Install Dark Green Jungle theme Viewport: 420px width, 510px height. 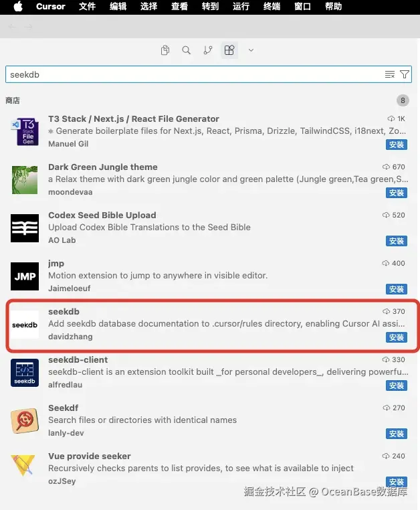coord(397,193)
